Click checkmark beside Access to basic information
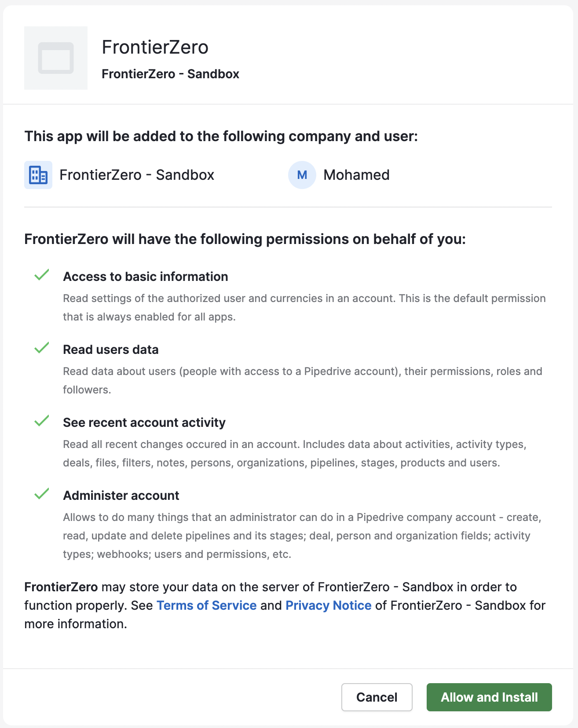 [x=42, y=275]
